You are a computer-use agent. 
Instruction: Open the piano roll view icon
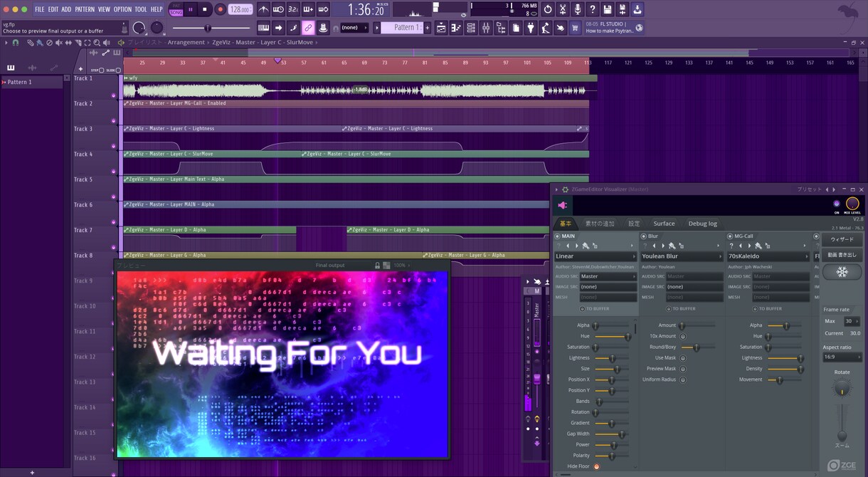(x=456, y=28)
